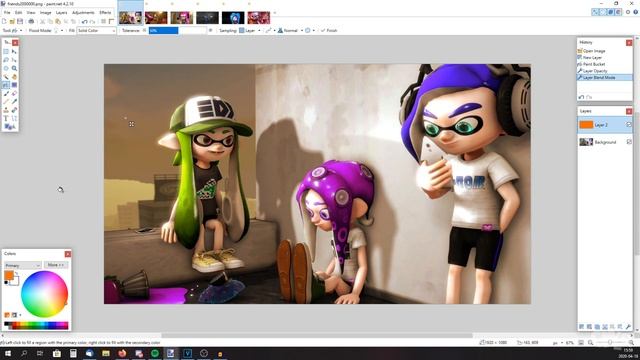Select the Lasso Select tool
This screenshot has width=640, height=360.
click(6, 60)
